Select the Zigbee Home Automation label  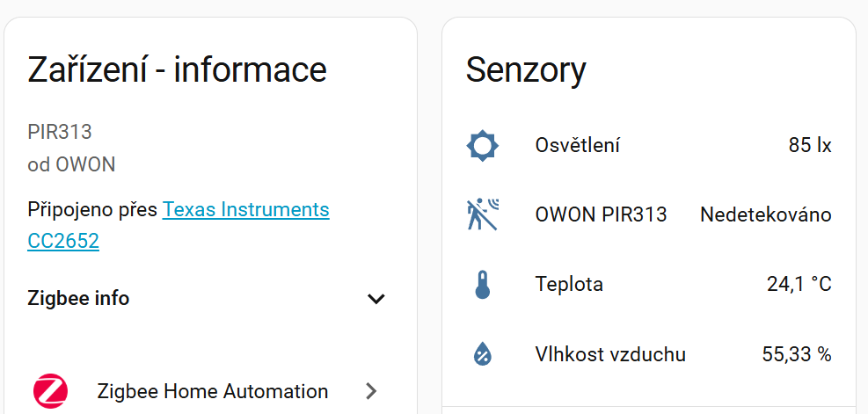pos(213,391)
